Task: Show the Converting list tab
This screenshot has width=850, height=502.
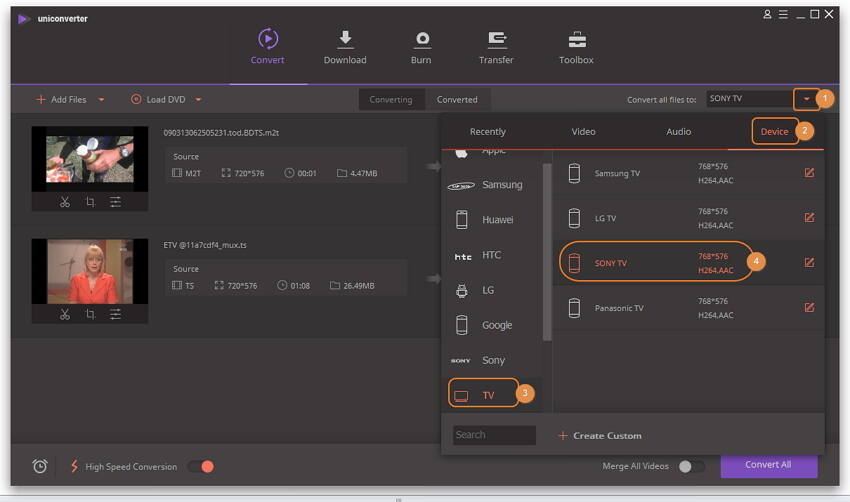Action: coord(391,100)
